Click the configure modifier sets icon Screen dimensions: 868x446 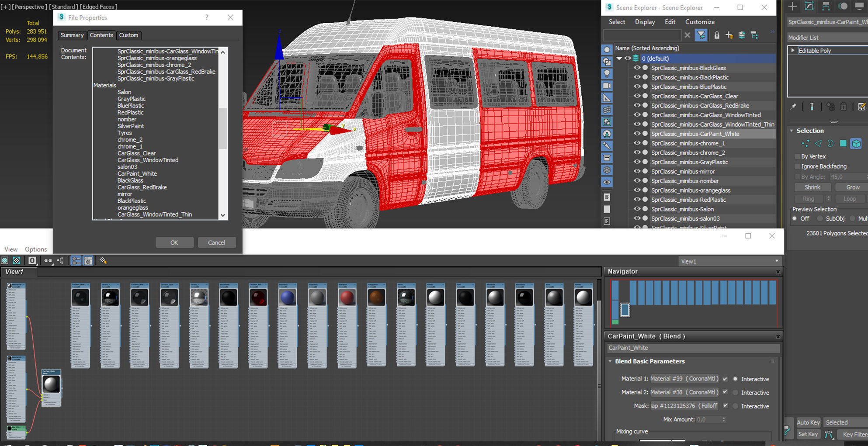click(x=861, y=107)
